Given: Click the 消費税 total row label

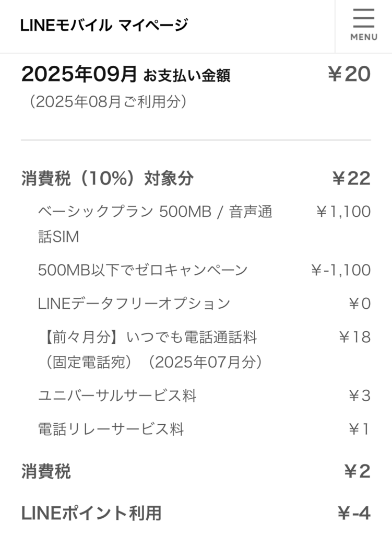Looking at the screenshot, I should click(x=46, y=472).
